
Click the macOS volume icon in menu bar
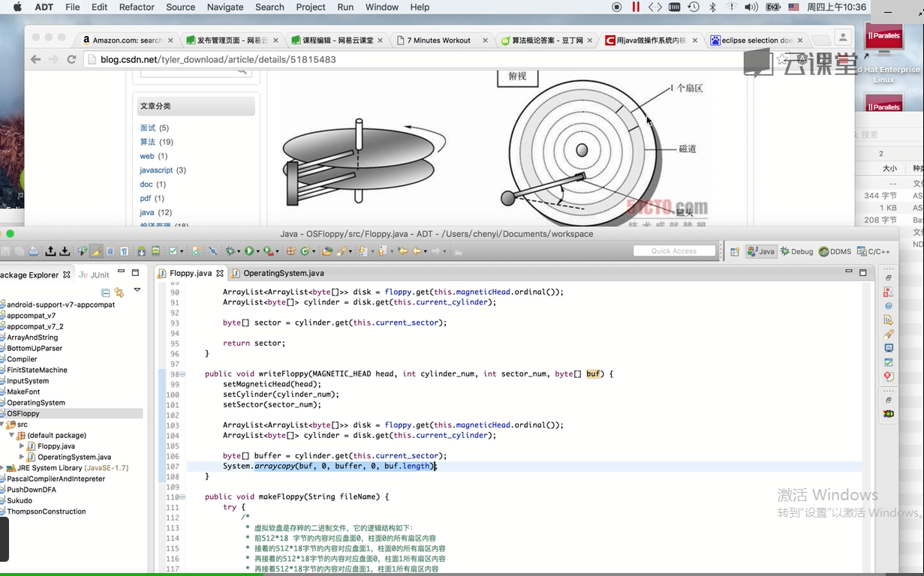[751, 7]
